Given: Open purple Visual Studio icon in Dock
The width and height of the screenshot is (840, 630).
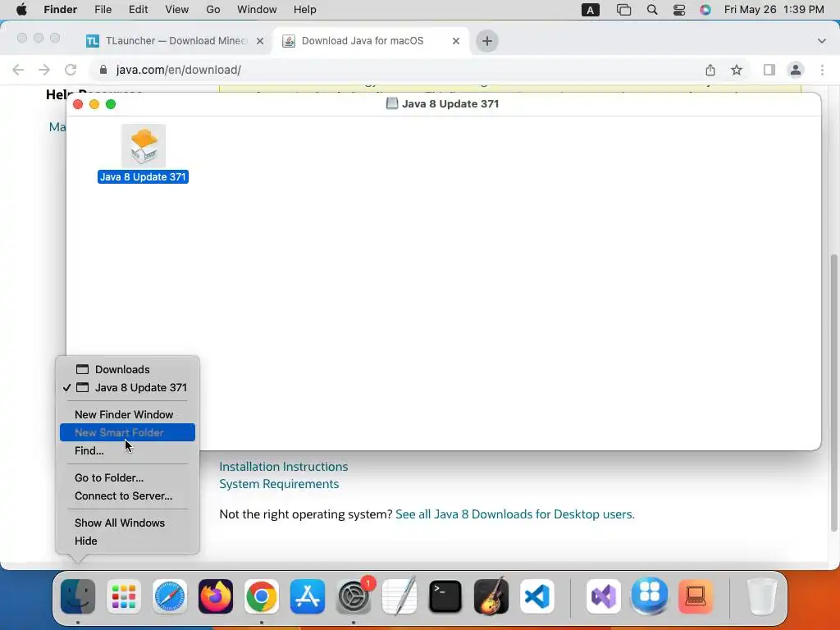Looking at the screenshot, I should point(604,596).
